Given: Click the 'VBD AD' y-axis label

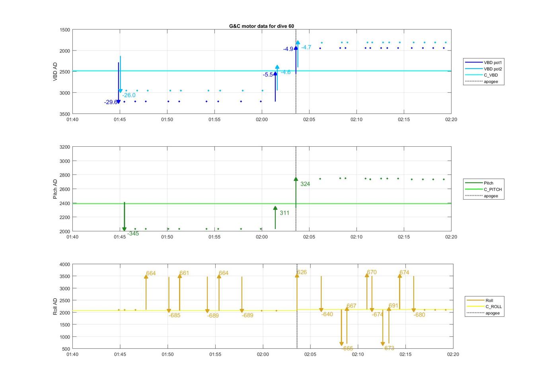Looking at the screenshot, I should coord(55,72).
